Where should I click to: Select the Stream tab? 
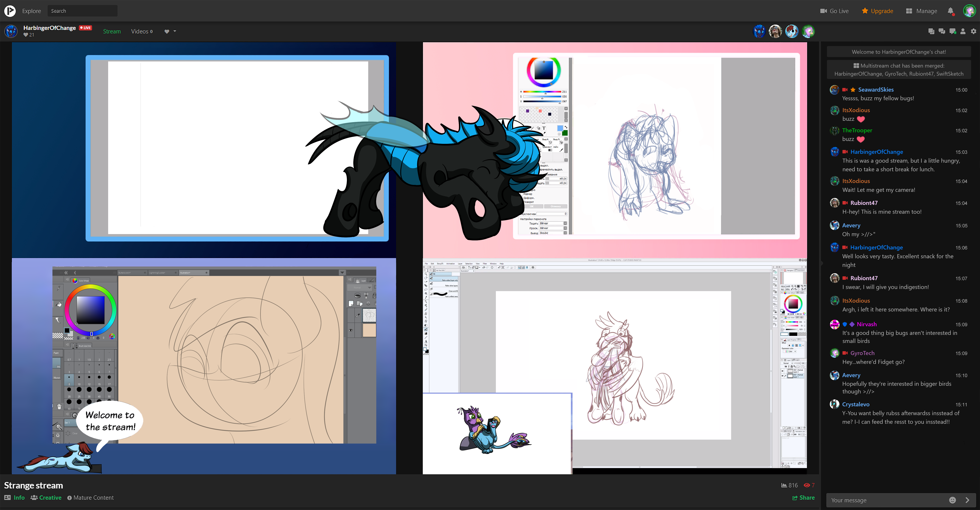[112, 31]
